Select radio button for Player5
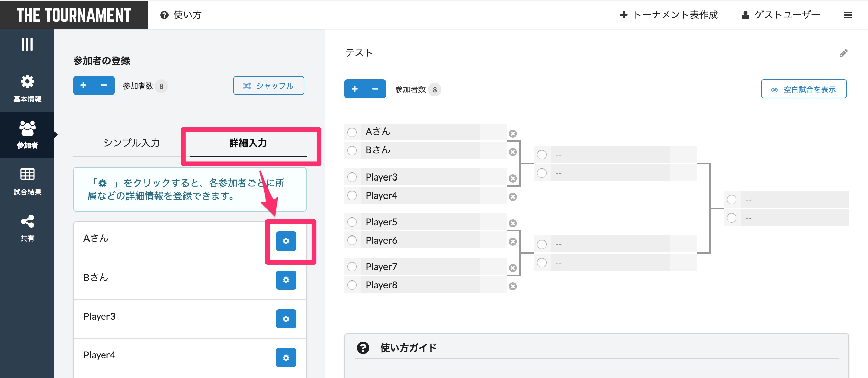The width and height of the screenshot is (868, 378). 353,222
